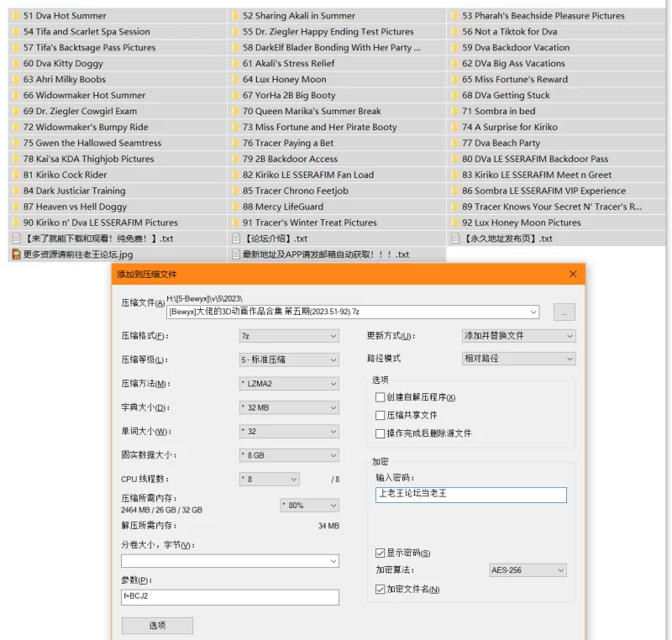Click folder icon of 68 DVa Getting Stuck
Image resolution: width=672 pixels, height=640 pixels.
click(454, 95)
